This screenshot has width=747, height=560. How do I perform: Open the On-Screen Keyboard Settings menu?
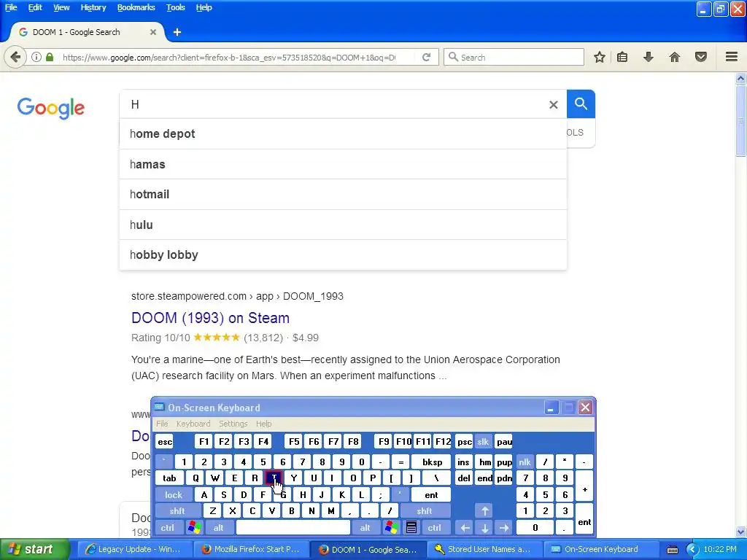pos(233,424)
